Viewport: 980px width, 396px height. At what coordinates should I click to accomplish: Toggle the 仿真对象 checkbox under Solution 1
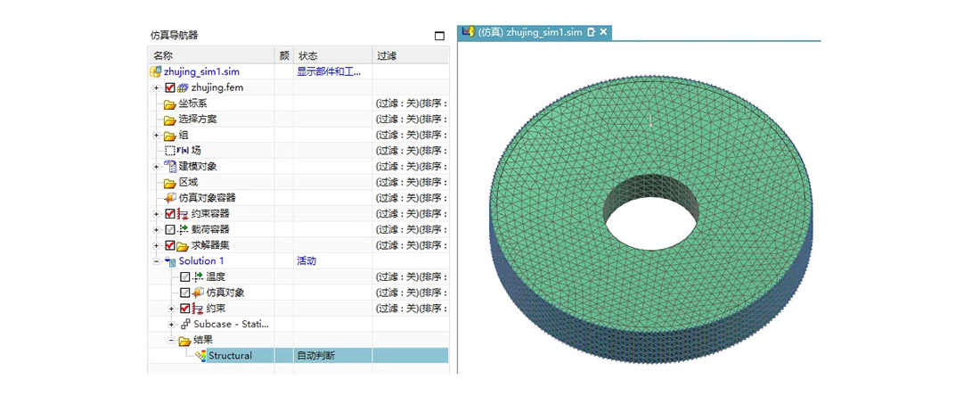tap(184, 293)
